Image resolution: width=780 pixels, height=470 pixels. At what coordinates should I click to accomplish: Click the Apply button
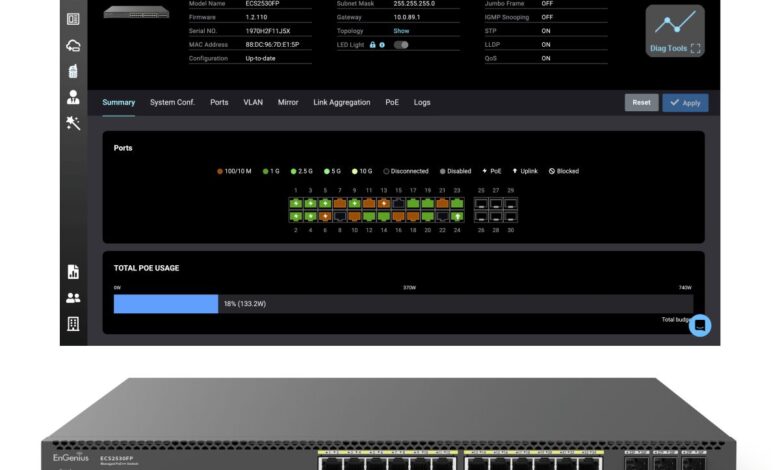(685, 103)
